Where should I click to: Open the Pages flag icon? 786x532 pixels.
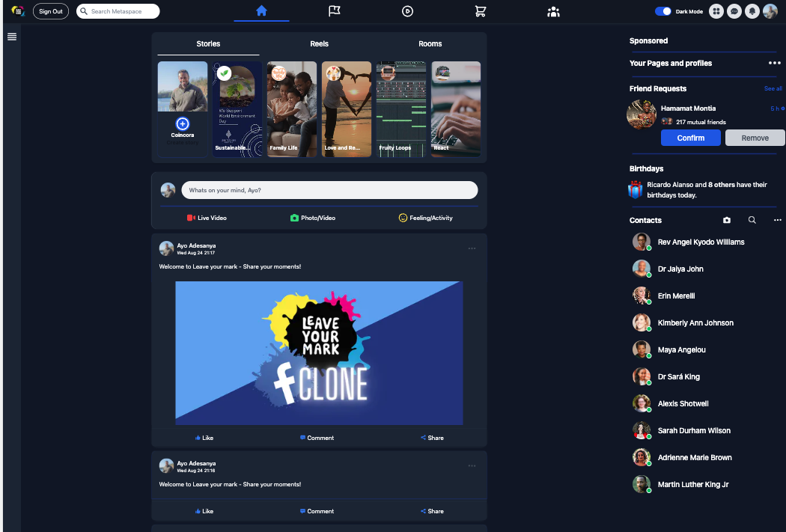335,11
